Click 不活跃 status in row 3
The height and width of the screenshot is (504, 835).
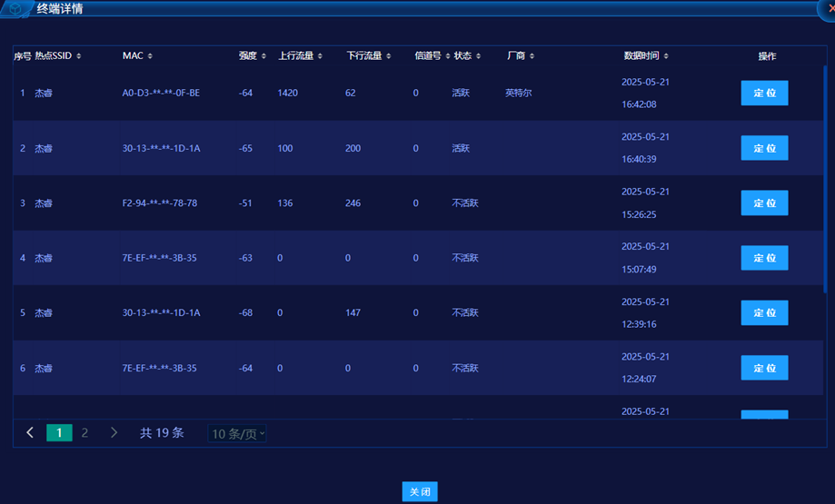coord(465,203)
